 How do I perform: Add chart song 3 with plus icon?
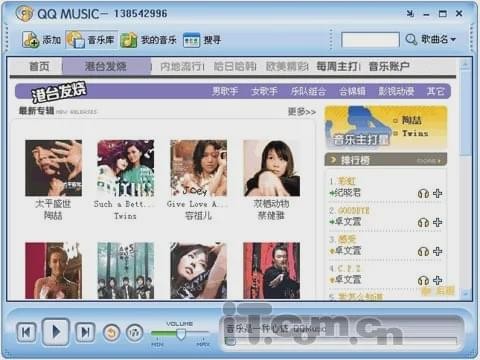[437, 251]
